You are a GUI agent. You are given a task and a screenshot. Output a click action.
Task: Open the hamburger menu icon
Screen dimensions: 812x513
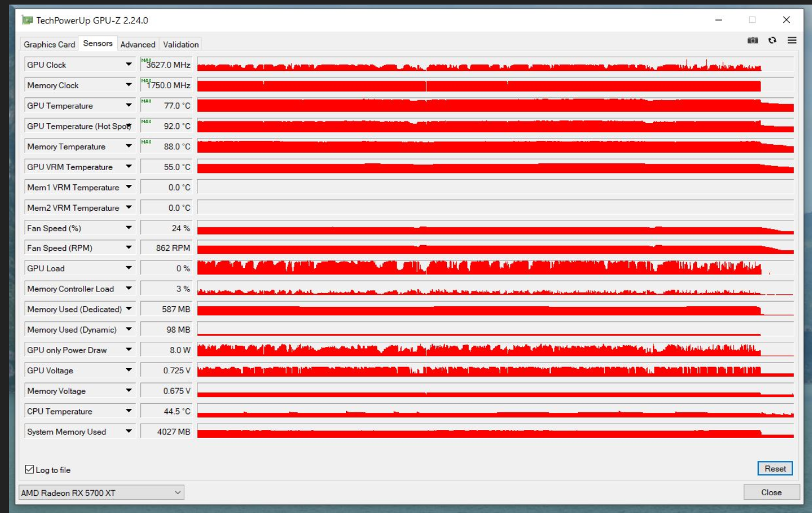tap(792, 40)
